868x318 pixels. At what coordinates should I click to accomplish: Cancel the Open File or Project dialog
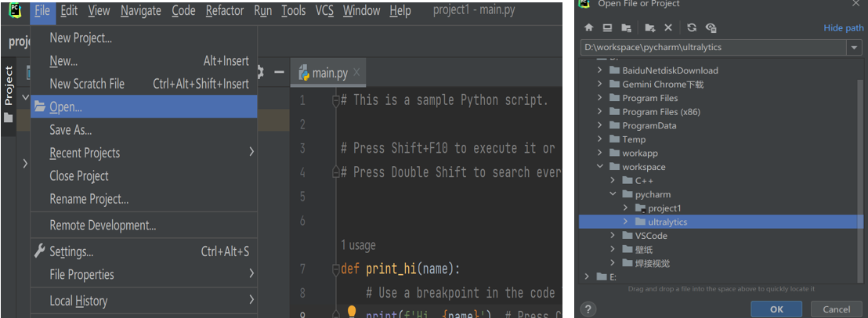point(837,309)
